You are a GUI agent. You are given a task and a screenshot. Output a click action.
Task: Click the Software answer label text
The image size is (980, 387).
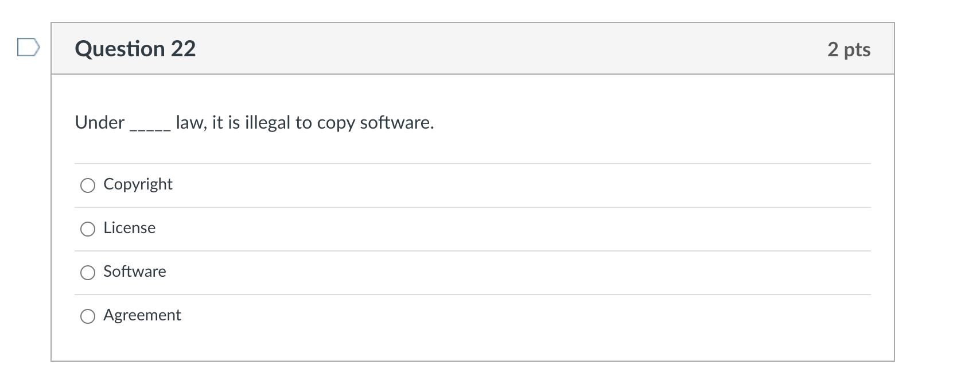pos(135,272)
